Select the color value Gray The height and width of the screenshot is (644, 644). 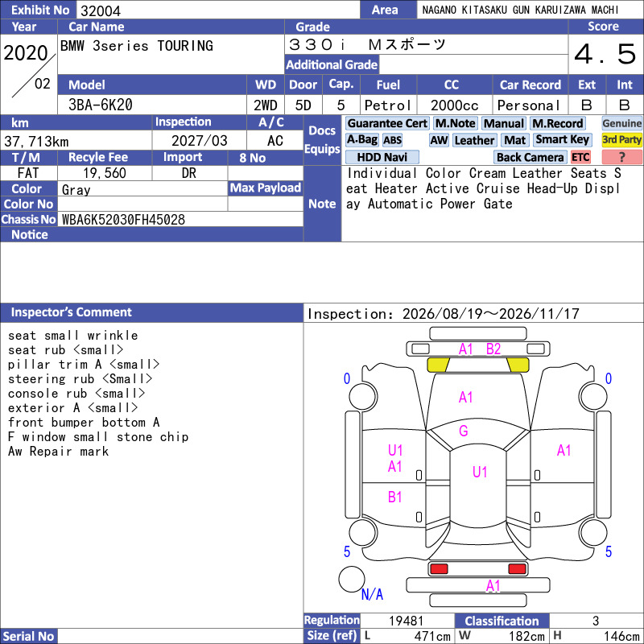pyautogui.click(x=76, y=190)
